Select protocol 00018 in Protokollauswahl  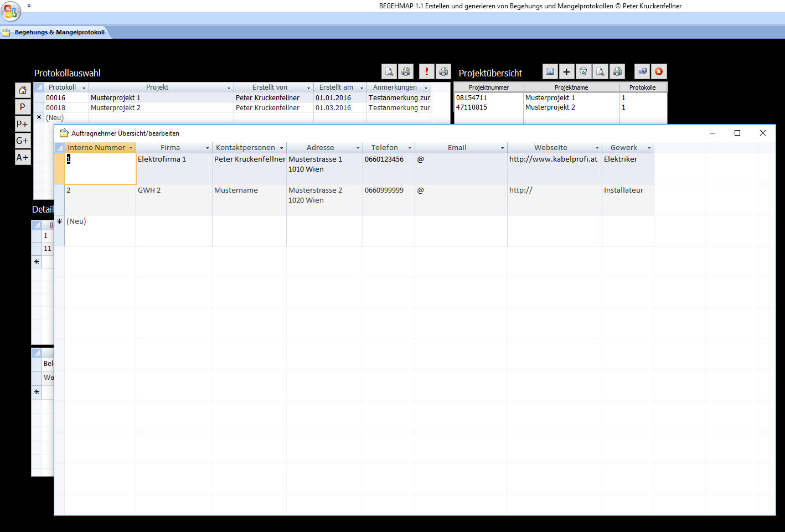click(x=66, y=108)
